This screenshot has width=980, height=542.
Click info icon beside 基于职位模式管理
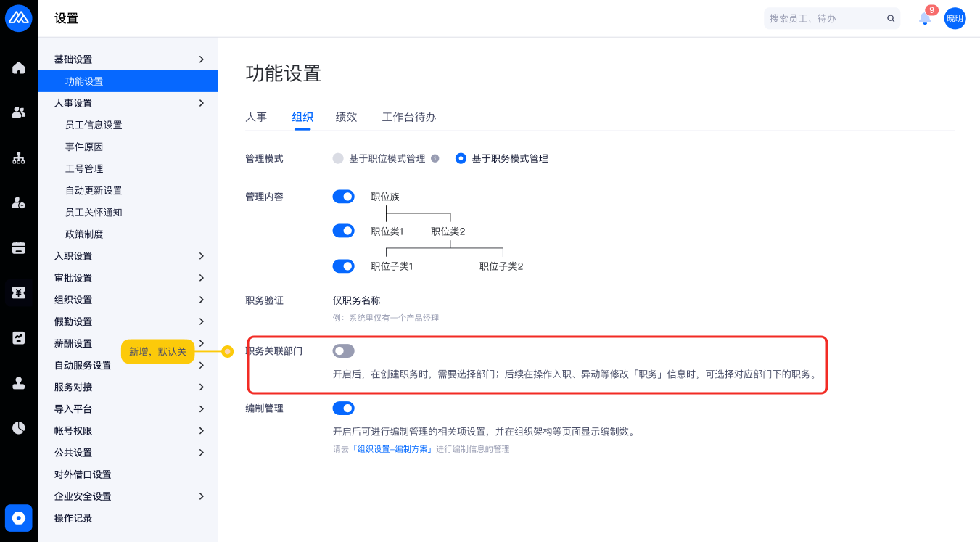point(435,158)
